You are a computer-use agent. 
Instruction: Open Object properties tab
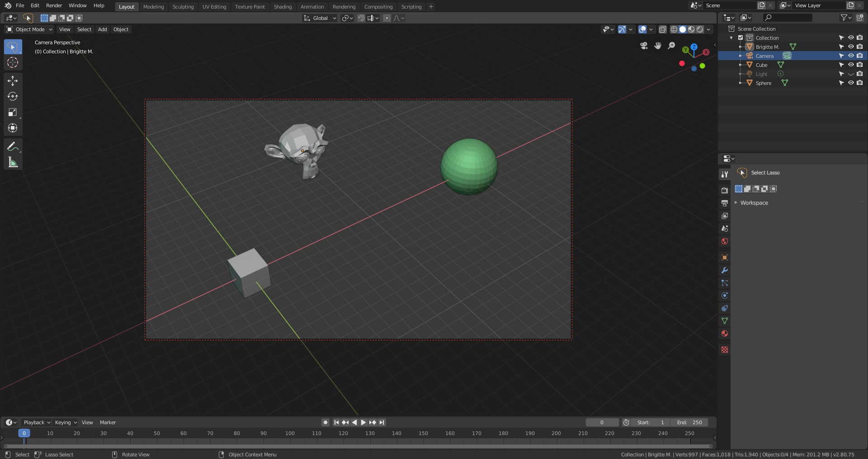(x=725, y=258)
